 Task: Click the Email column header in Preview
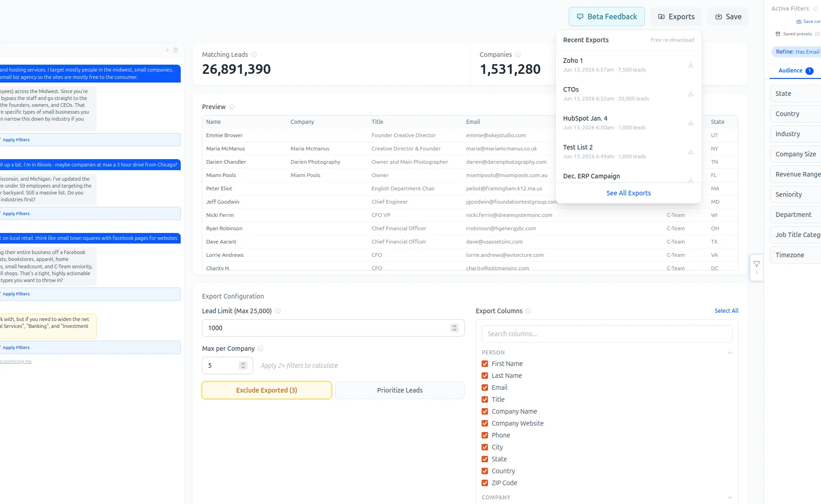[x=473, y=122]
